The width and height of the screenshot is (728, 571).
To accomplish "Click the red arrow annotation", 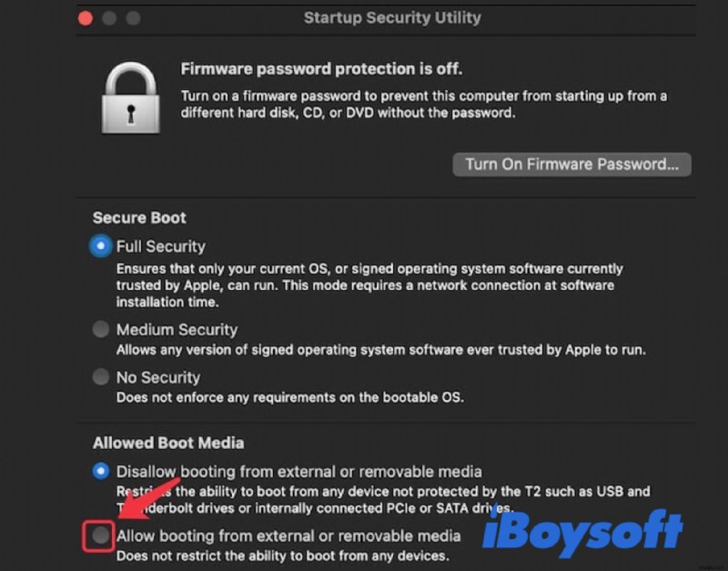I will tap(150, 500).
